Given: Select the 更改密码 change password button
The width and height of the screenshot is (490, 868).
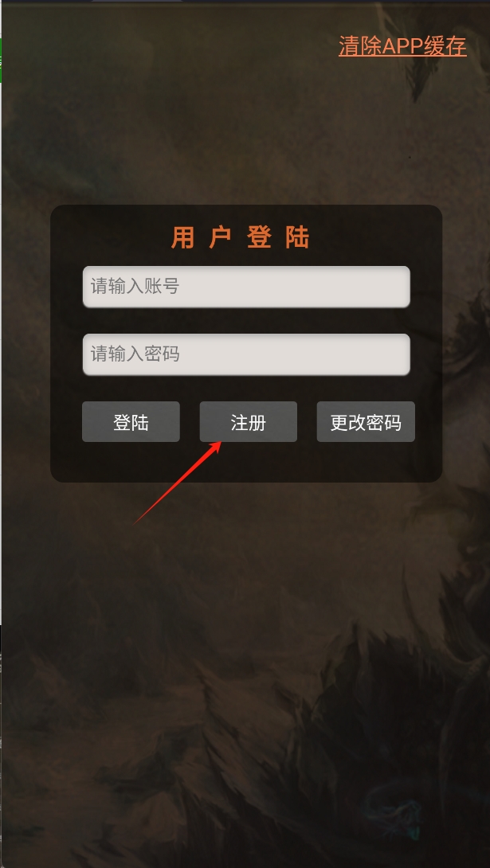Looking at the screenshot, I should pos(366,422).
